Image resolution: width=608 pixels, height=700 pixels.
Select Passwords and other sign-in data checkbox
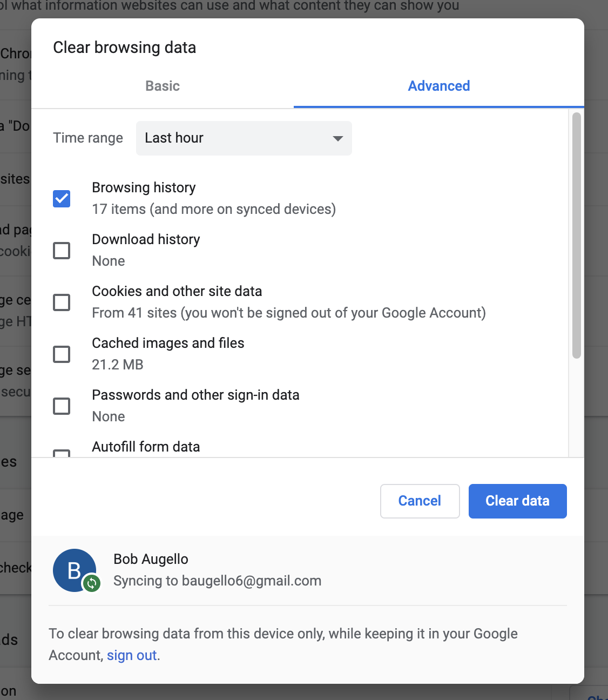click(62, 406)
